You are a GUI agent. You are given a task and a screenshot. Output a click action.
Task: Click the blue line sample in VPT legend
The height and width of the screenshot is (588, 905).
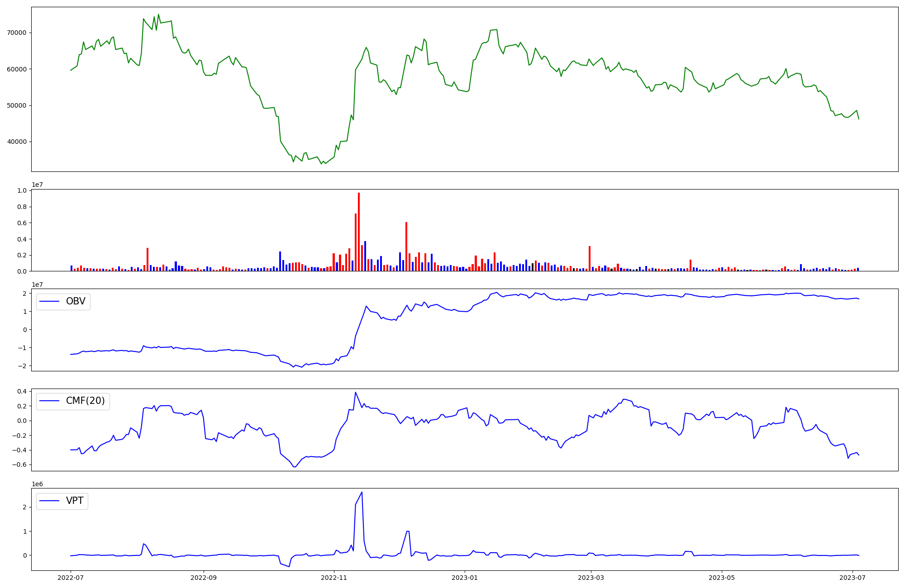pos(50,501)
